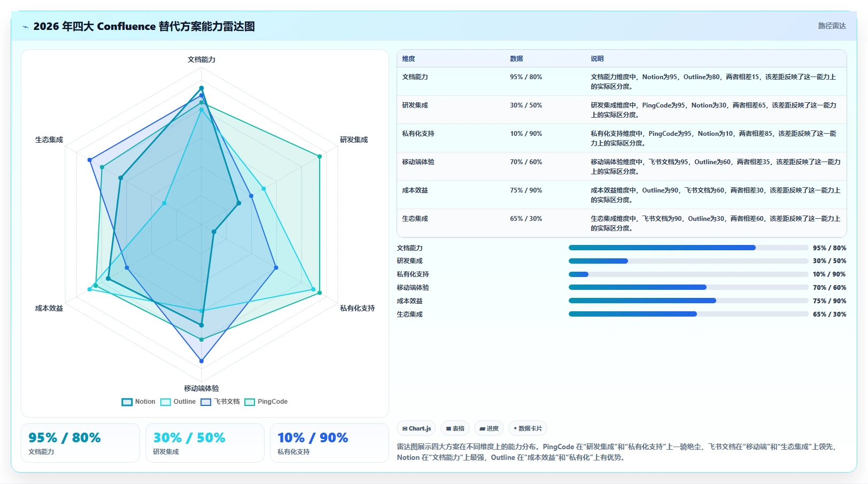The image size is (868, 484).
Task: Click the 文档能力 progress bar
Action: pos(688,248)
